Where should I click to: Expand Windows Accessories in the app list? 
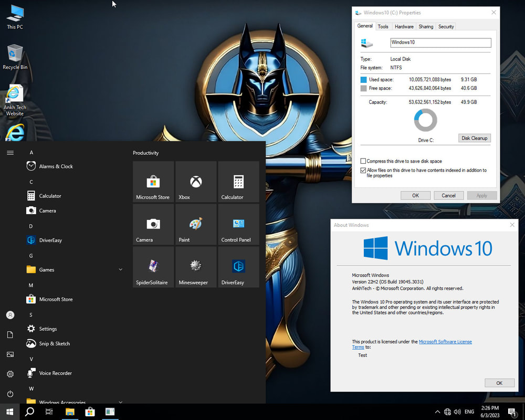(120, 402)
